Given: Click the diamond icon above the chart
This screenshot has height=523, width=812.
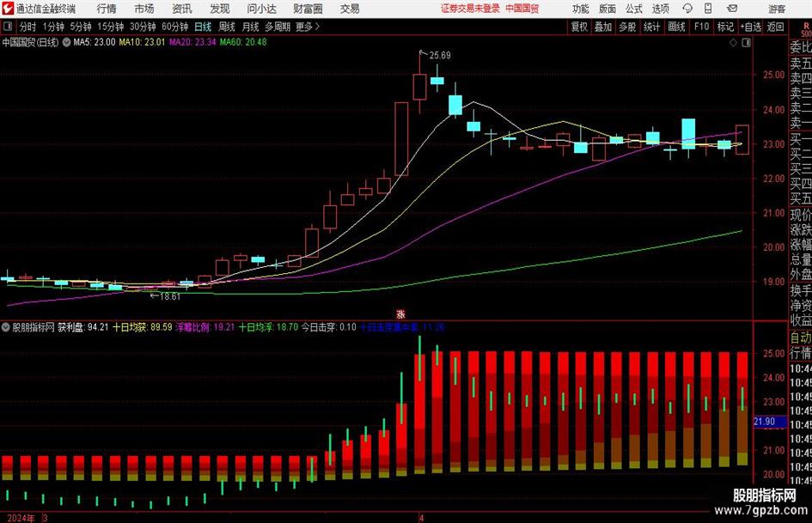Looking at the screenshot, I should pyautogui.click(x=733, y=43).
